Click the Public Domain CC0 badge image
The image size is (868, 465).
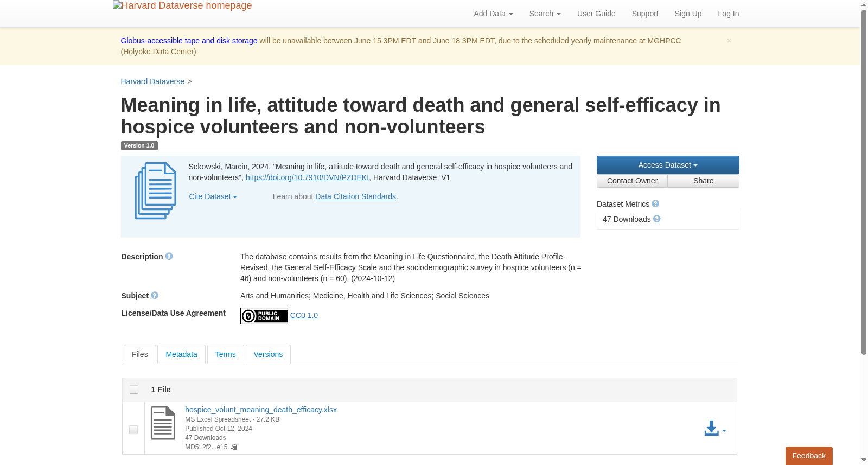tap(264, 316)
